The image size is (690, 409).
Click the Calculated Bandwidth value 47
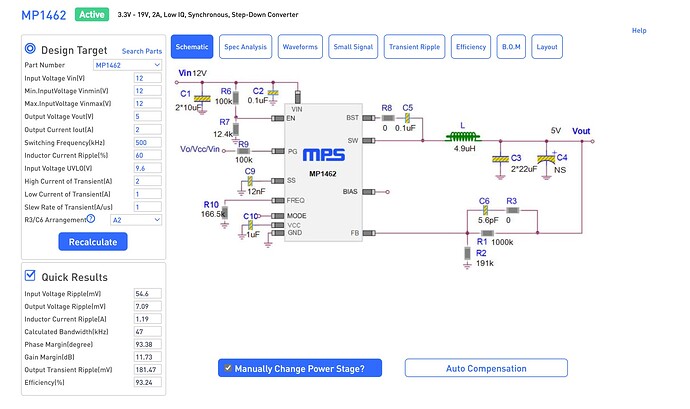pos(147,332)
